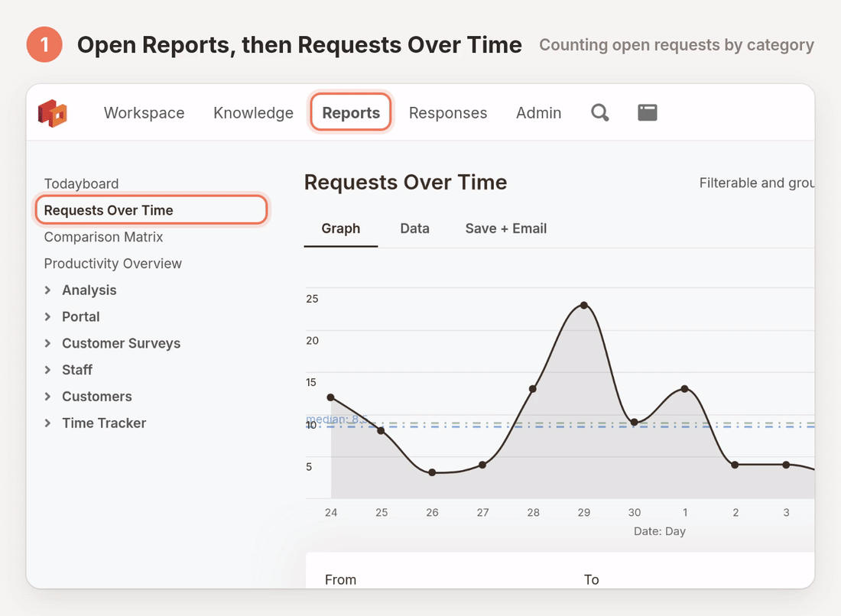Image resolution: width=841 pixels, height=616 pixels.
Task: Expand the Time Tracker chevron
Action: [x=47, y=423]
